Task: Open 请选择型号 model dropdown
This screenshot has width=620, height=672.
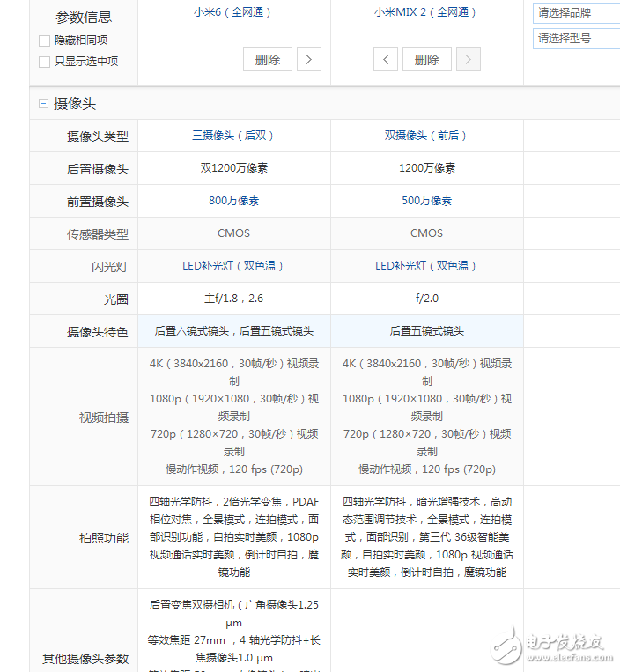Action: [x=576, y=39]
